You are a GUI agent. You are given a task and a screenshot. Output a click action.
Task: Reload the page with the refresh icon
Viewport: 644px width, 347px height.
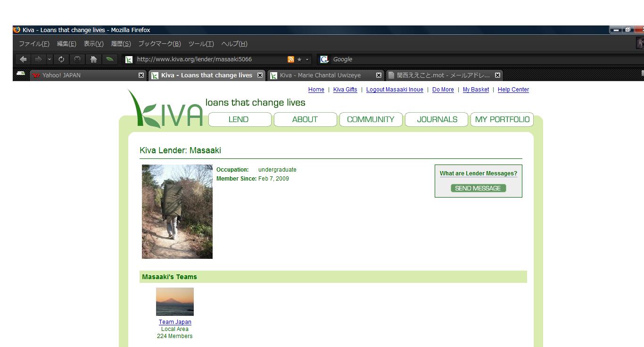[x=61, y=59]
